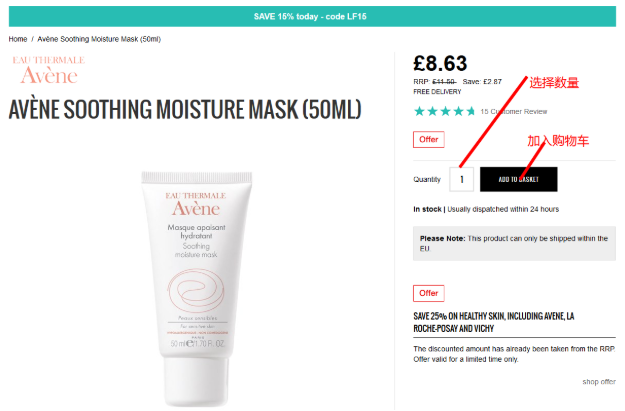Click the Offer badge below the star rating
This screenshot has width=625, height=411.
pos(428,140)
